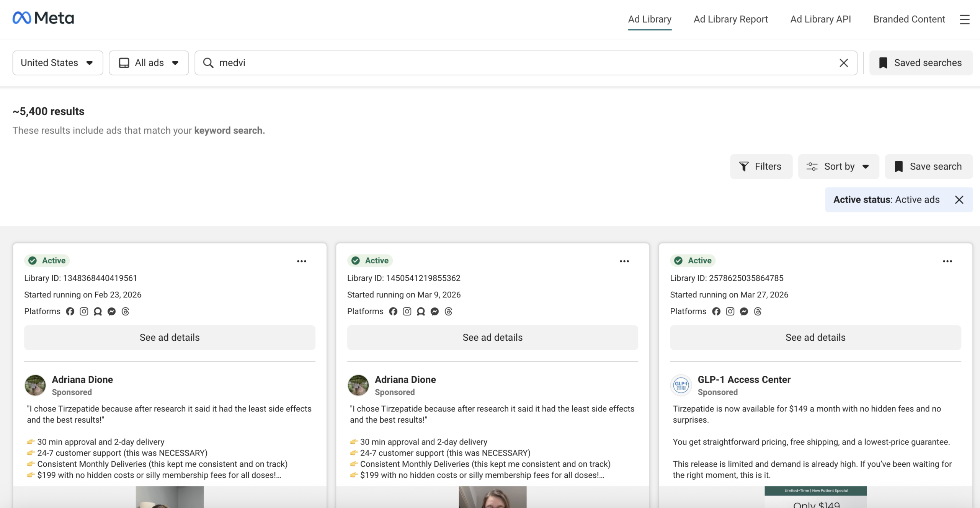Open the Sort by dropdown
Image resolution: width=980 pixels, height=508 pixels.
(x=838, y=167)
